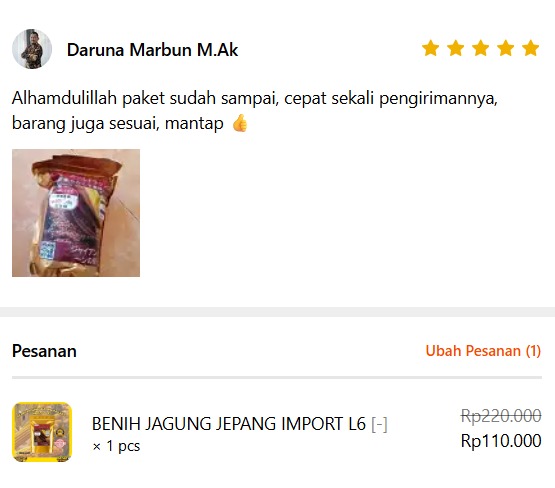
Task: Click the Pesanan section heading
Action: click(44, 351)
